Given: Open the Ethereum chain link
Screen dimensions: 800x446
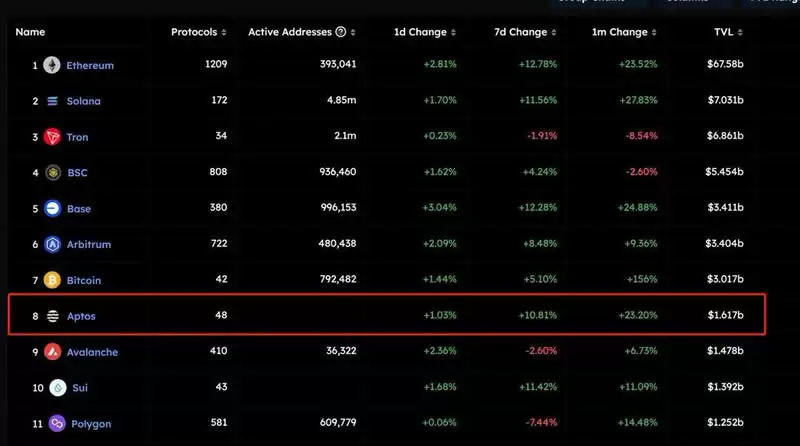Looking at the screenshot, I should (x=90, y=65).
